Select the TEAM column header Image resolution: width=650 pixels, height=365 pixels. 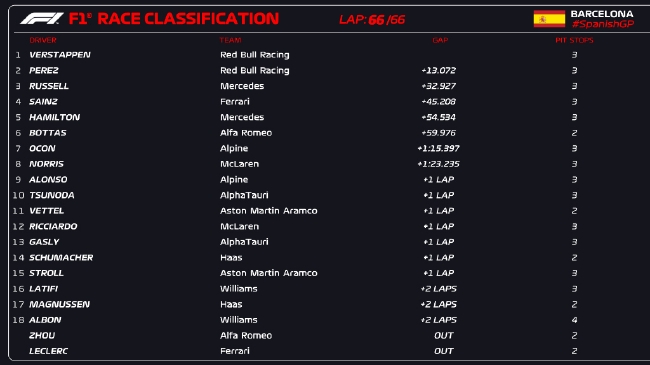tap(230, 40)
